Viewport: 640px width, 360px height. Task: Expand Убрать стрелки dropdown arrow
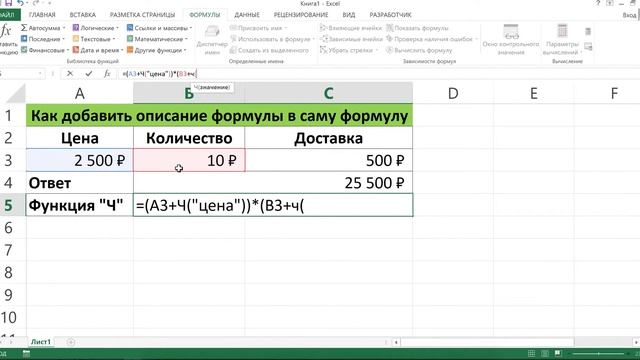(x=376, y=50)
